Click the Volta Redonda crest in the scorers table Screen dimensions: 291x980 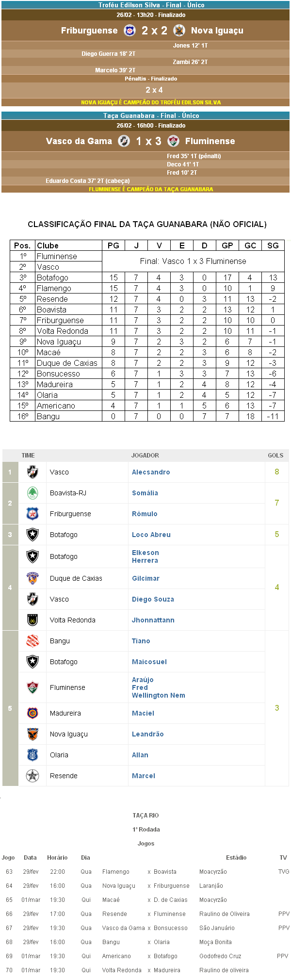pyautogui.click(x=32, y=620)
